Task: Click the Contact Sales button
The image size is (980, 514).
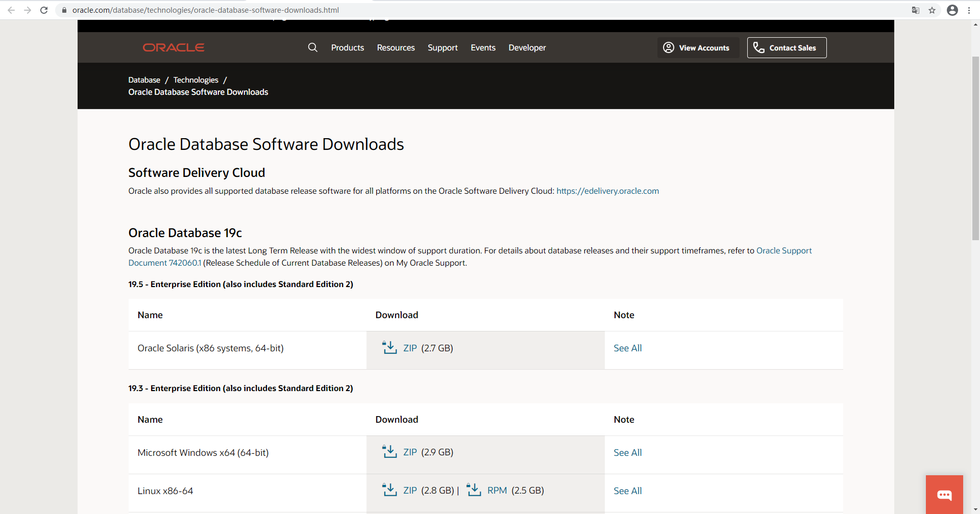Action: tap(787, 47)
